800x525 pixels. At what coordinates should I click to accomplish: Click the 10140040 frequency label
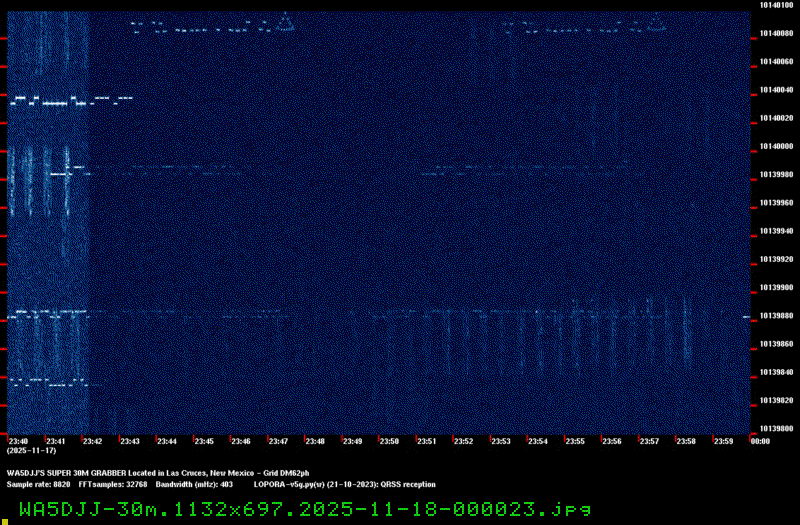tap(775, 90)
